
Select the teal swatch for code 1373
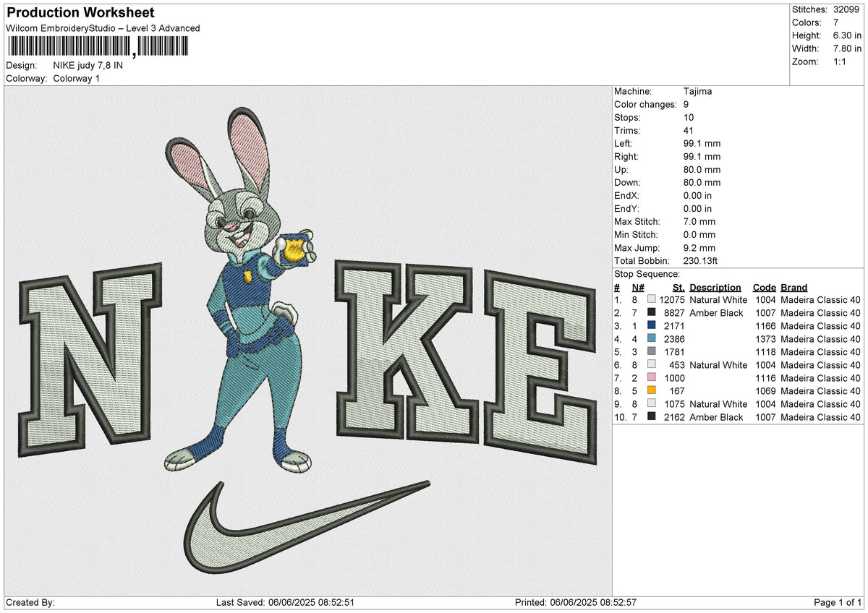pos(652,339)
